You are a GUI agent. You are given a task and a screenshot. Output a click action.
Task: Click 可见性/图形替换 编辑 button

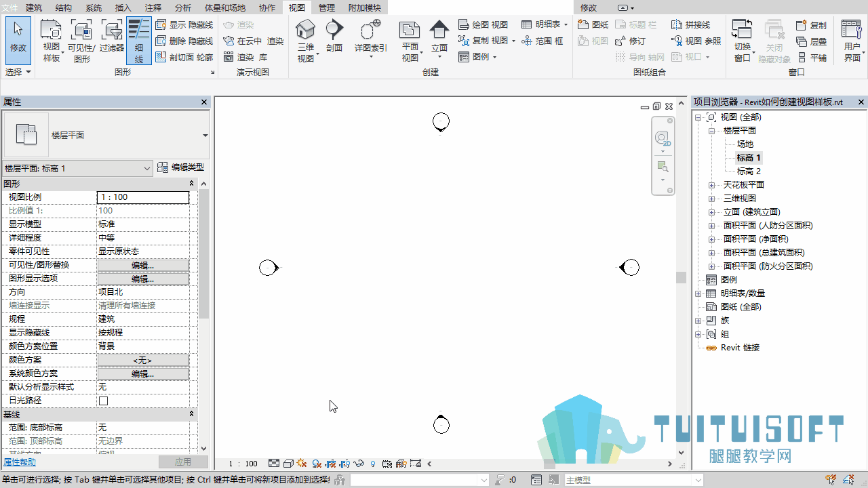143,265
